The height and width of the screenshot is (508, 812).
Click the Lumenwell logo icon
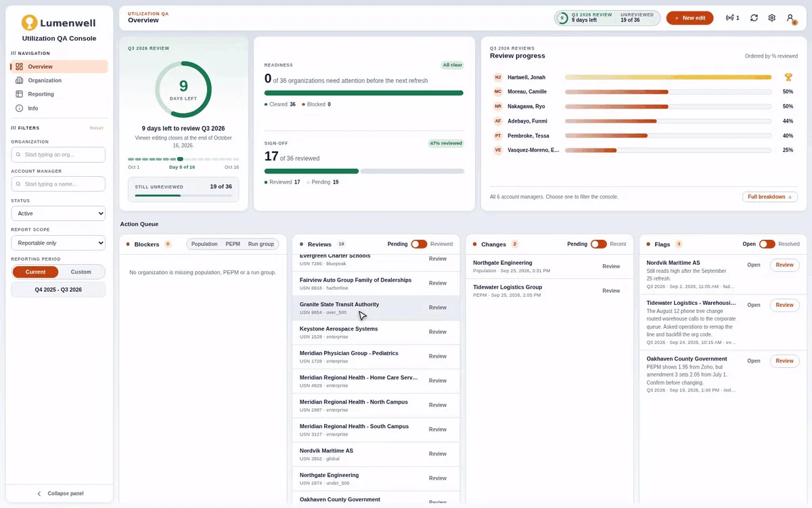pos(29,23)
